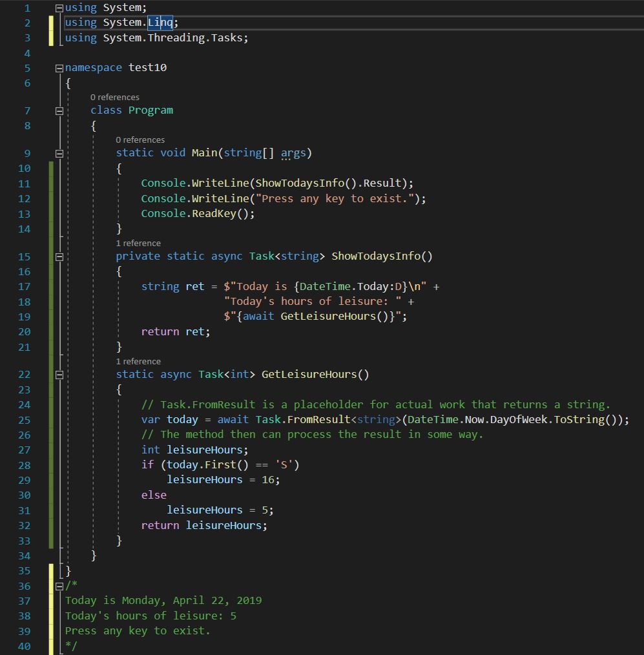The image size is (644, 655).
Task: Click line number 40 in the gutter
Action: 25,647
